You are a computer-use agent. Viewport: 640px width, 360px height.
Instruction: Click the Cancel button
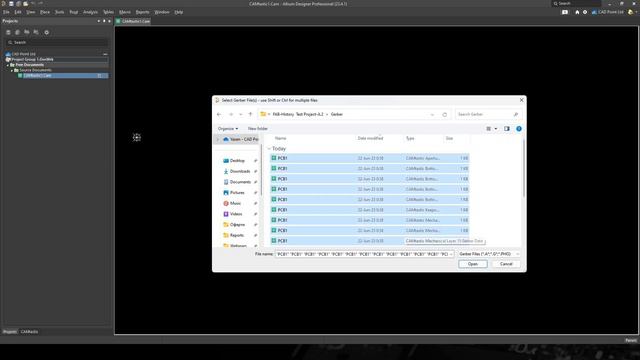click(x=506, y=264)
